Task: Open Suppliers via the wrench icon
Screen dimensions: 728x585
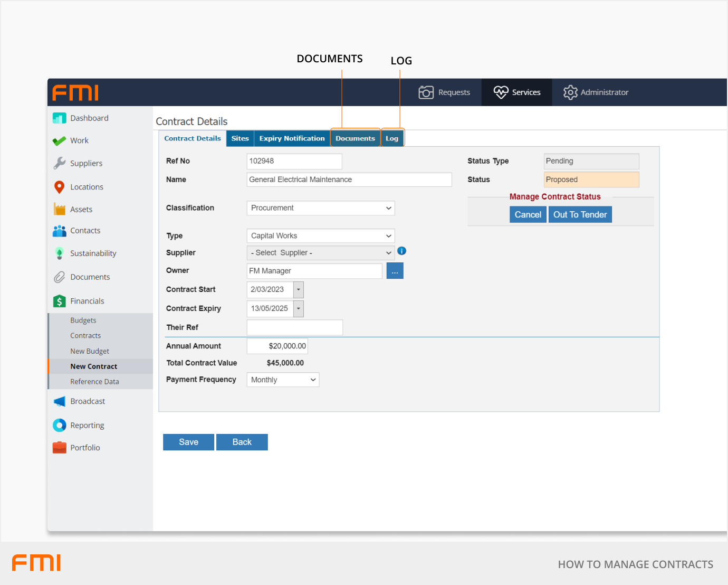Action: tap(59, 163)
